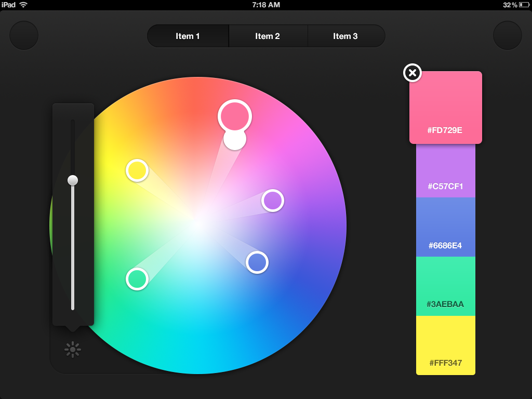This screenshot has width=532, height=399.
Task: Choose the #C57CF1 purple swatch
Action: 445,170
